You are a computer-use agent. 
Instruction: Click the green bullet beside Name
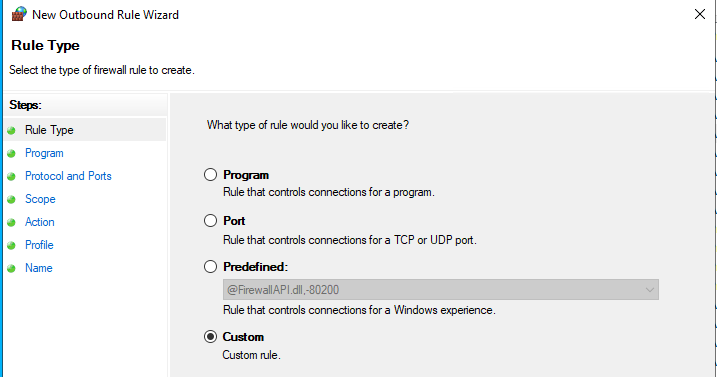coord(11,268)
